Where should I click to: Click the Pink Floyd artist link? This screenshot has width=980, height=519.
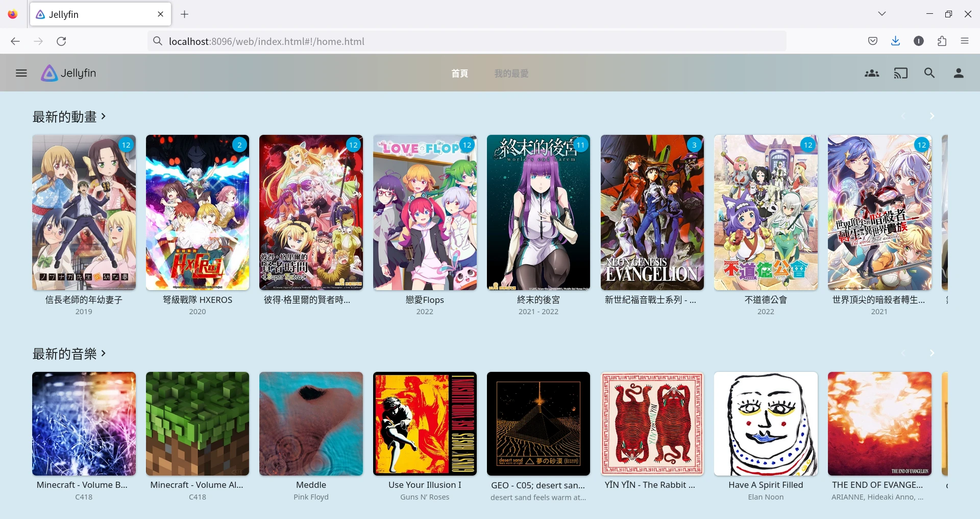coord(311,497)
